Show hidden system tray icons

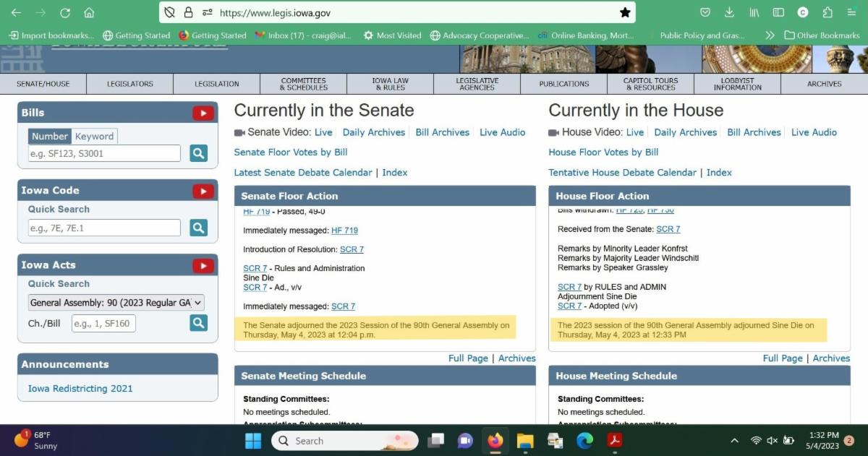coord(734,441)
